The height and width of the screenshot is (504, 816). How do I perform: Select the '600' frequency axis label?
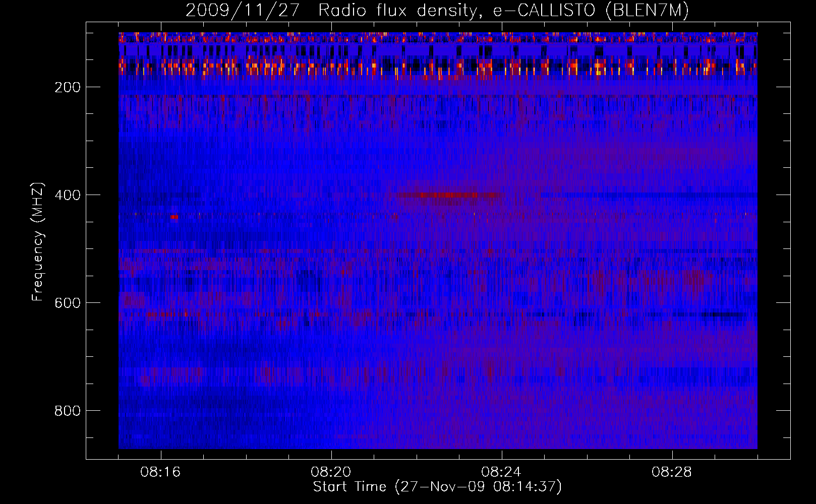click(x=68, y=303)
